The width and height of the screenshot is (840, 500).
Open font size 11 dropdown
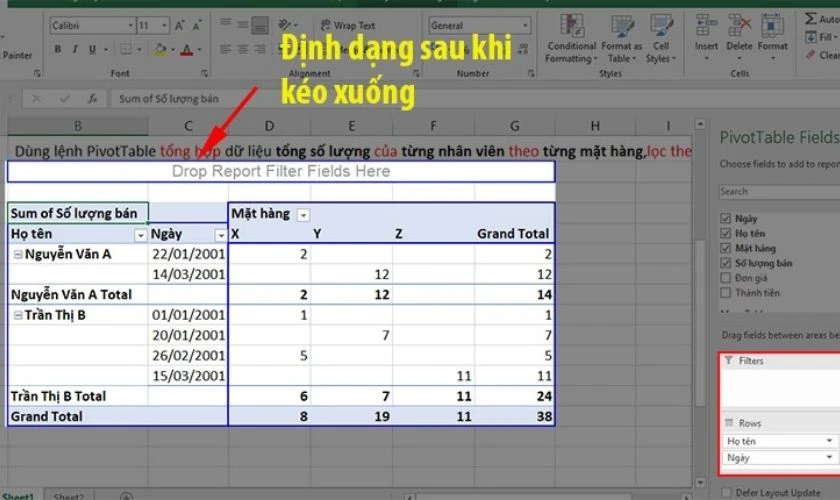(164, 25)
